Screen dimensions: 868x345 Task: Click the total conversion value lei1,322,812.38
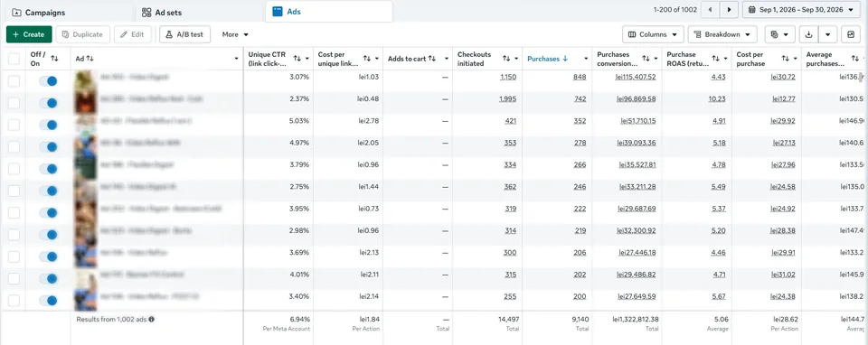click(x=636, y=319)
